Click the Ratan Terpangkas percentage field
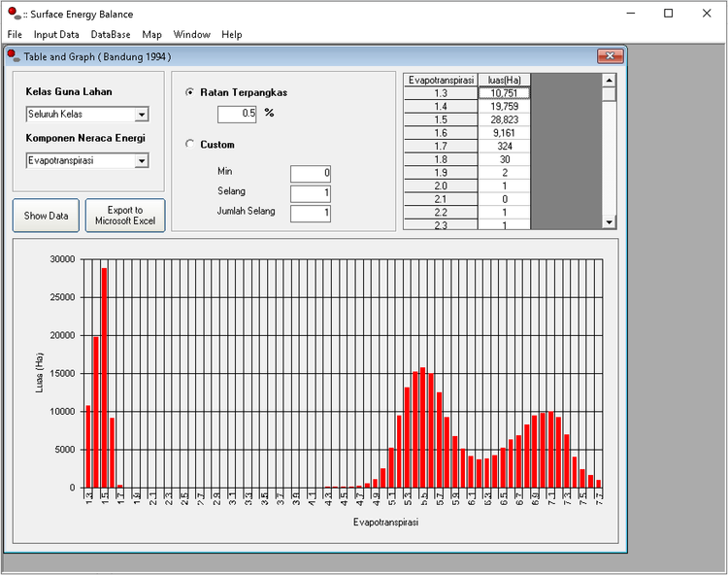The image size is (728, 575). click(x=237, y=114)
